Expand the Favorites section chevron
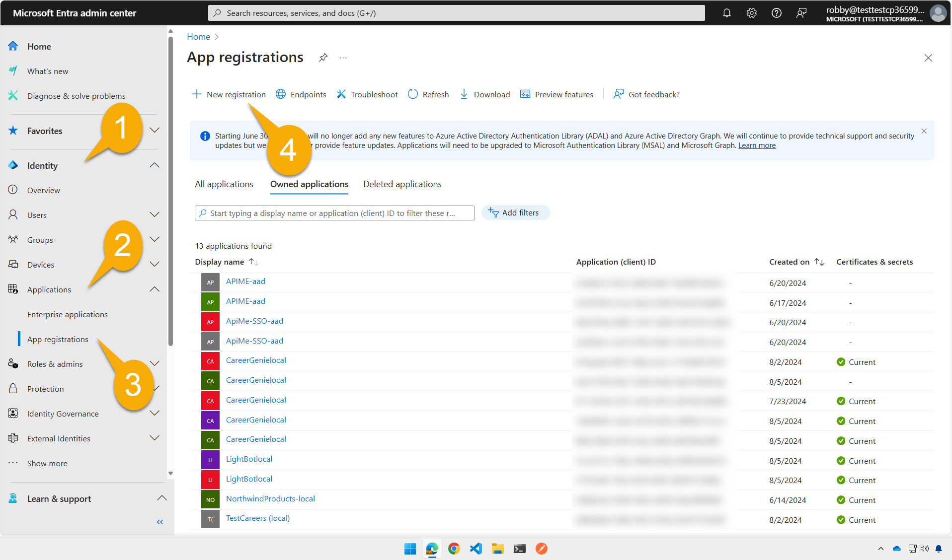Screen dimensions: 952x560 click(155, 131)
